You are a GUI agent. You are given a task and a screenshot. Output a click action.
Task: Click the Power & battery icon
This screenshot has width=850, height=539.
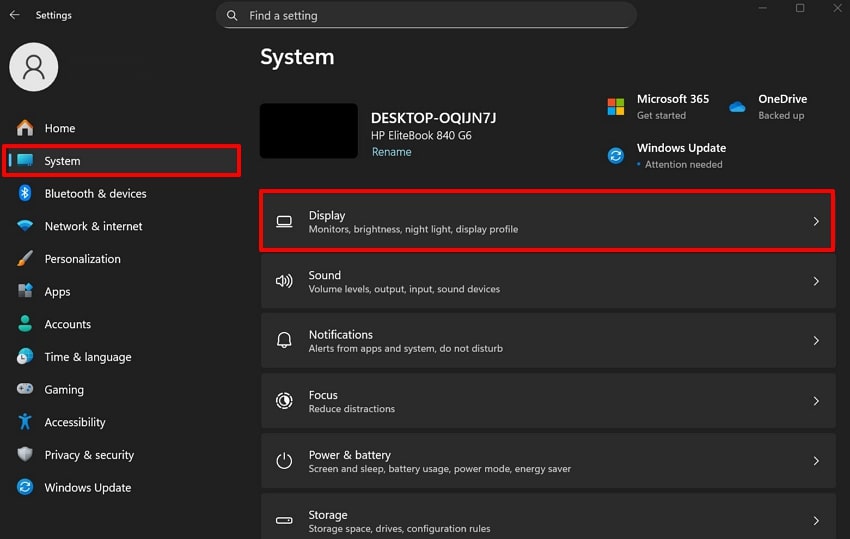pyautogui.click(x=284, y=461)
